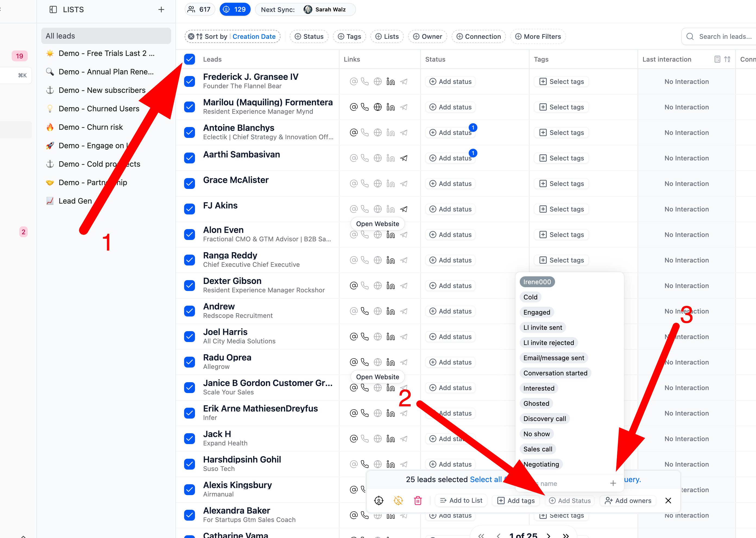Change the Creation Date sort option
The width and height of the screenshot is (756, 538).
(254, 36)
